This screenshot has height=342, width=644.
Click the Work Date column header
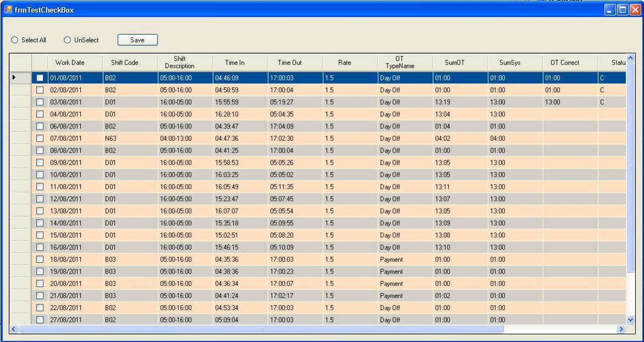click(74, 63)
